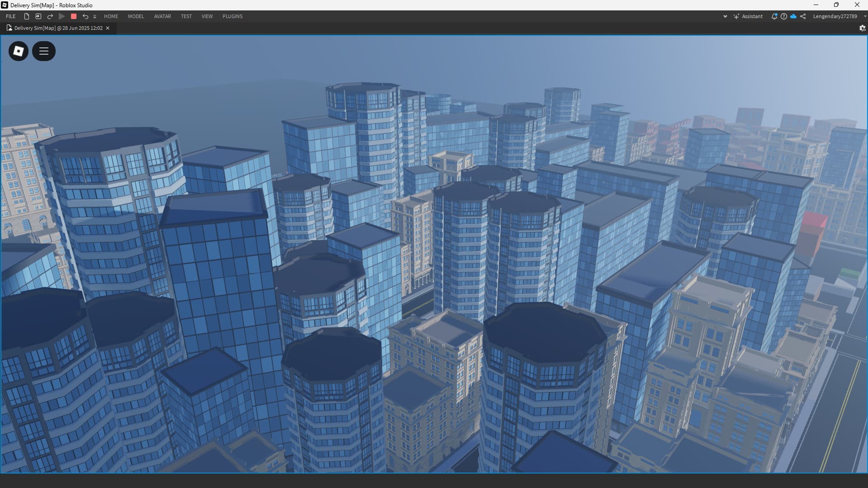Click the gray Play button
Image resolution: width=868 pixels, height=488 pixels.
click(x=62, y=16)
